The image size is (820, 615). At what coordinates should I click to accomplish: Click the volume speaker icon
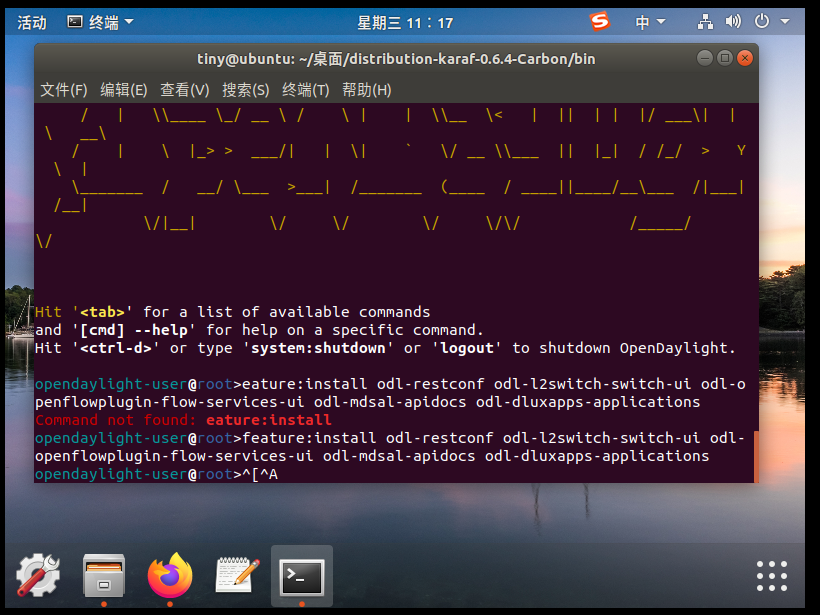pyautogui.click(x=733, y=22)
